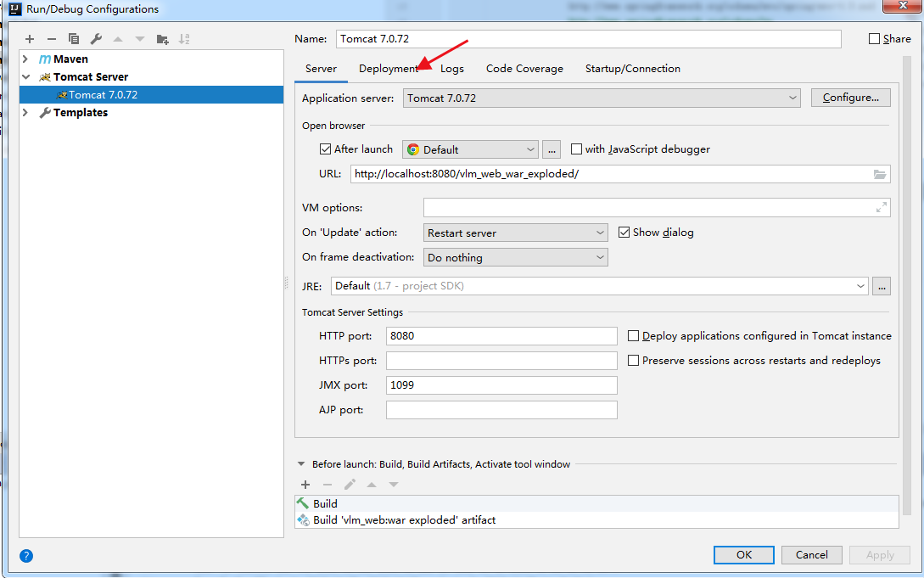
Task: Click JRE browse ellipsis button
Action: (882, 286)
